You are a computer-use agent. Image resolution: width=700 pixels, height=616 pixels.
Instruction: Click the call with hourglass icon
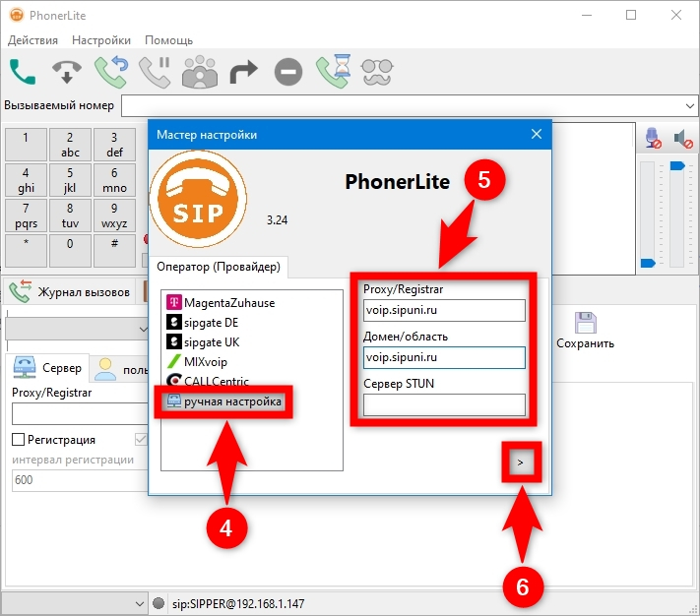click(x=334, y=72)
